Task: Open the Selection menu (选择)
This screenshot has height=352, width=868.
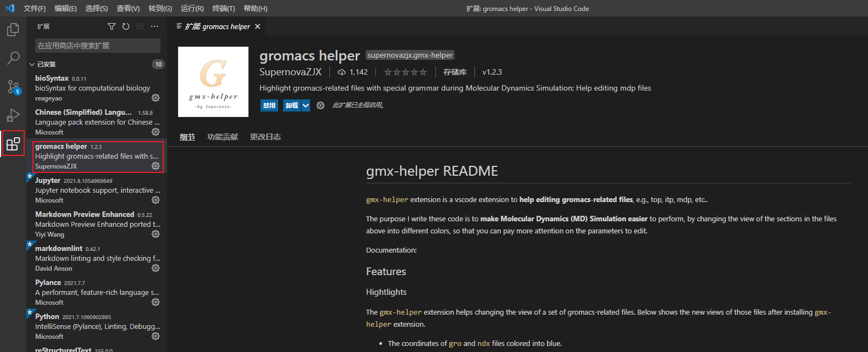Action: pyautogui.click(x=97, y=8)
